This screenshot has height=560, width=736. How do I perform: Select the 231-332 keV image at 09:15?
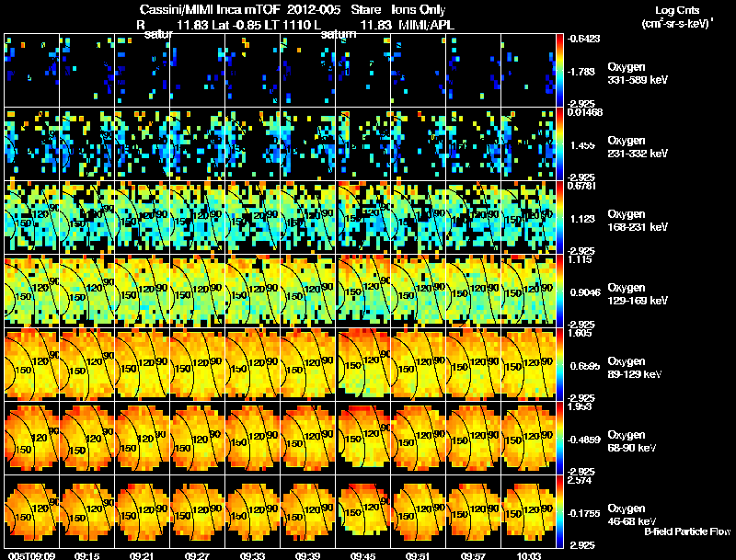(x=86, y=143)
